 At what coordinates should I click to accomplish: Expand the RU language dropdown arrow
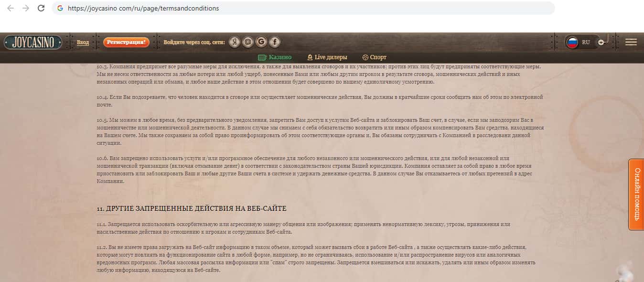(x=601, y=42)
